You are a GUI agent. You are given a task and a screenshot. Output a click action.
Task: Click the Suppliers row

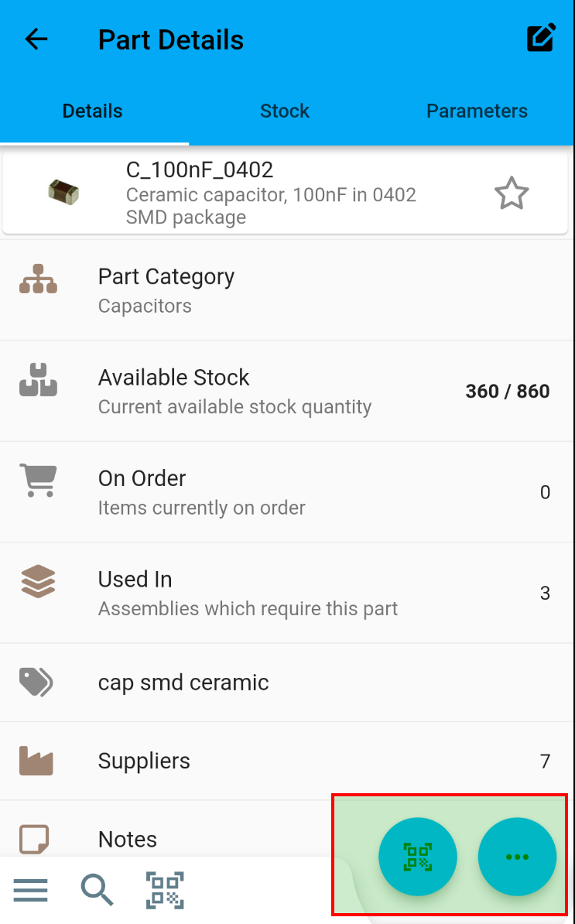click(x=286, y=761)
